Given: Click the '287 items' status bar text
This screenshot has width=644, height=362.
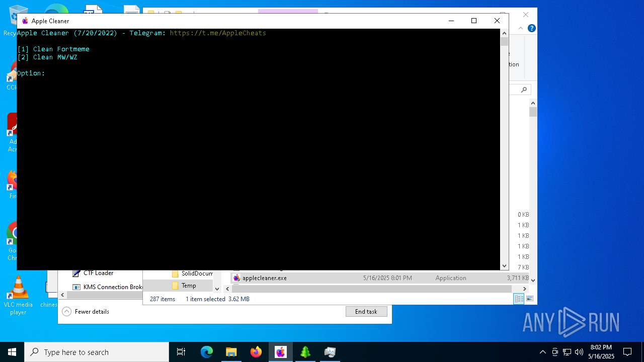Looking at the screenshot, I should pyautogui.click(x=163, y=299).
